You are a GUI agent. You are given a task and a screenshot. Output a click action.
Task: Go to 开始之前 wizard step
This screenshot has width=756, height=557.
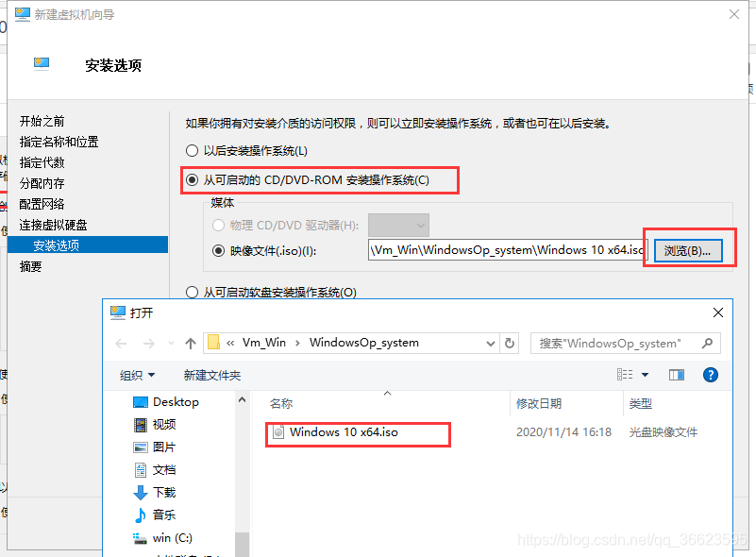click(x=42, y=121)
